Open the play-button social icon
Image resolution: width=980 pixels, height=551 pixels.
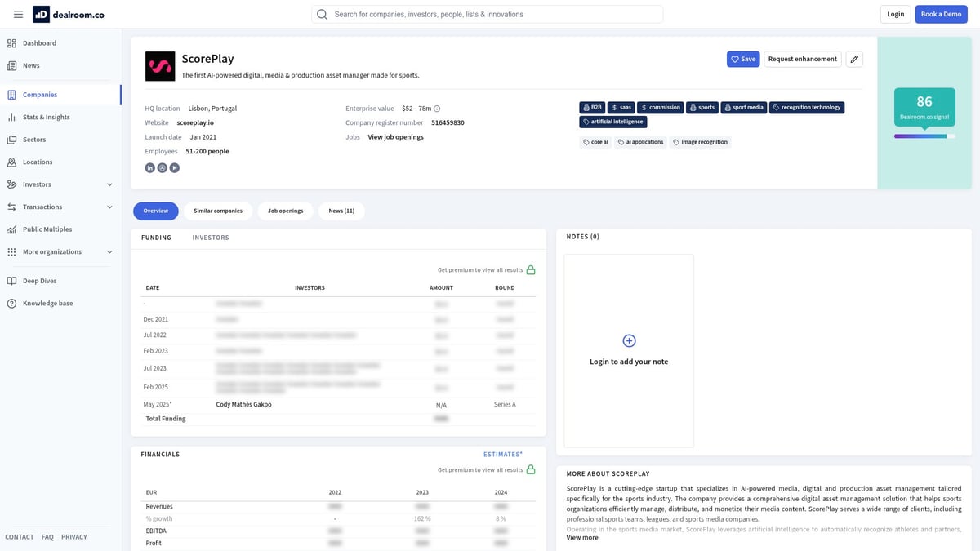point(175,167)
